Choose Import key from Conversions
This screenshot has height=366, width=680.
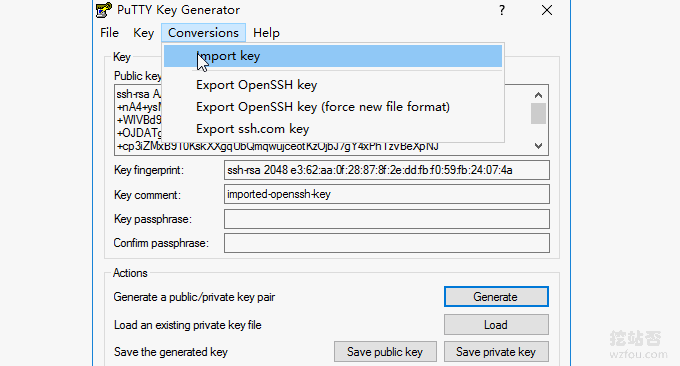[x=333, y=56]
